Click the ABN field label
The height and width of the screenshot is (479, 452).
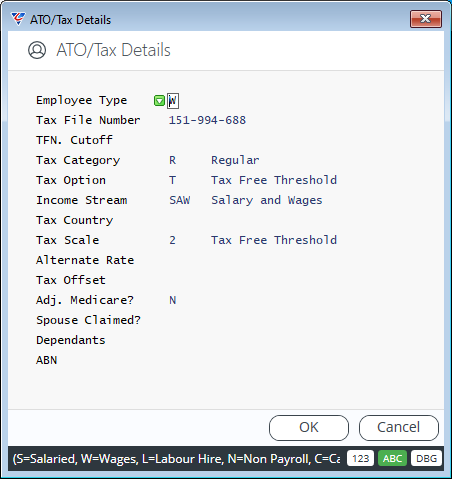[x=47, y=360]
